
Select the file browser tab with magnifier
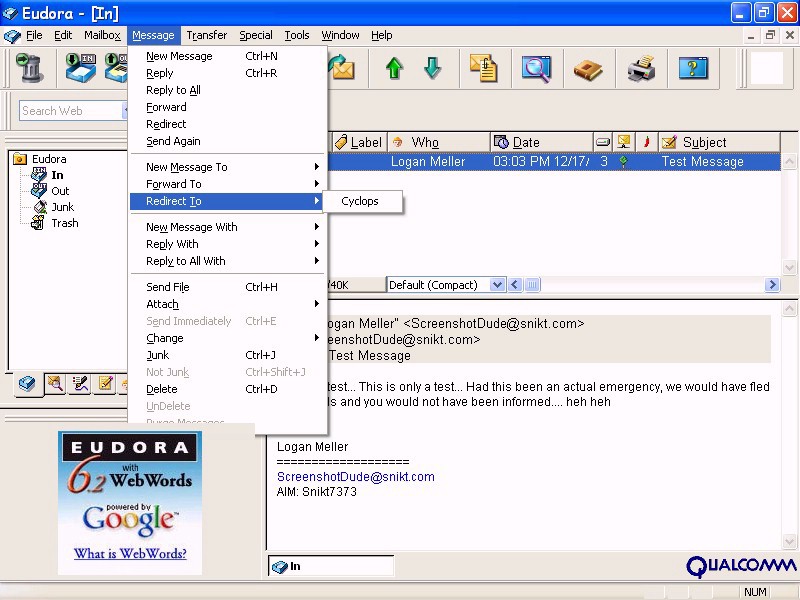click(x=55, y=384)
